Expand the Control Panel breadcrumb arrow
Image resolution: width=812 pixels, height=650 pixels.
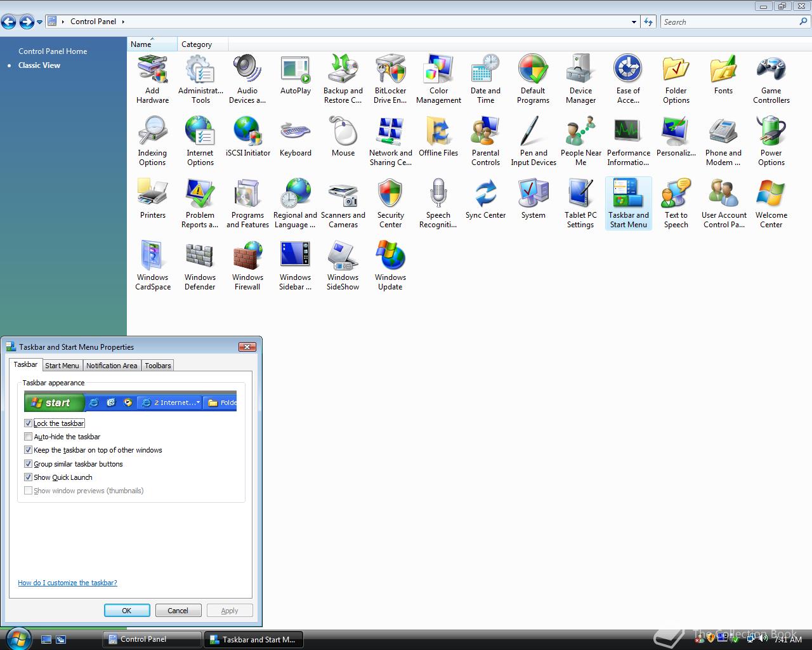(123, 22)
